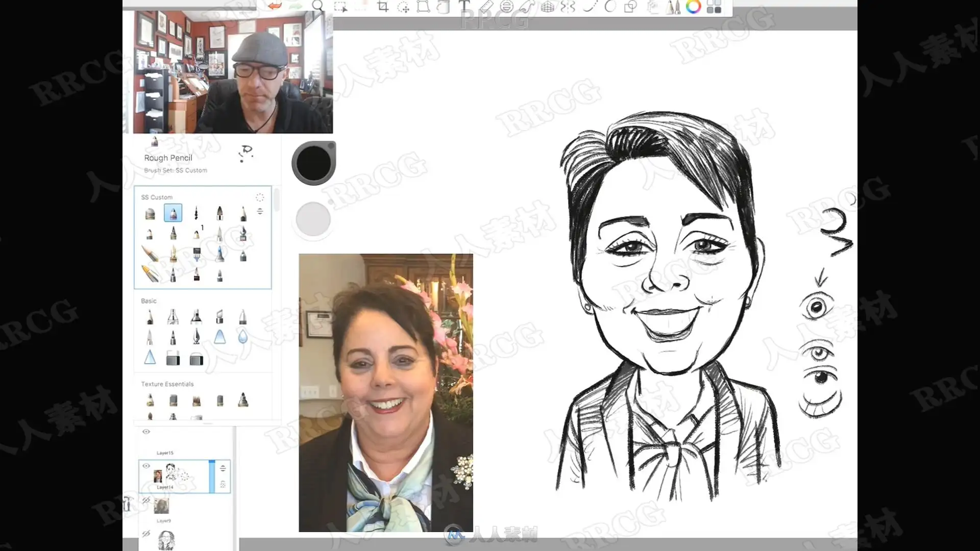Show the hidden Layer9

(146, 500)
